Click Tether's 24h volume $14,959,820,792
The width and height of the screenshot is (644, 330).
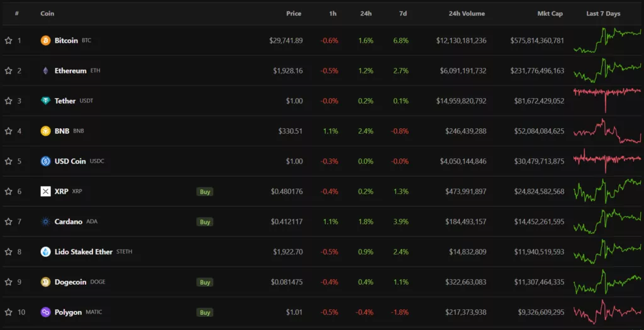[x=461, y=101]
